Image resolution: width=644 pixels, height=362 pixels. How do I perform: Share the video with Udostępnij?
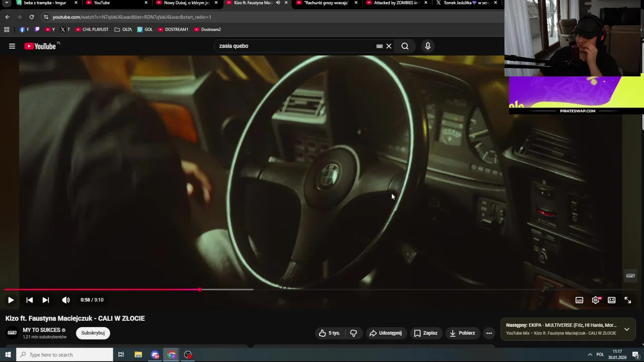[385, 333]
